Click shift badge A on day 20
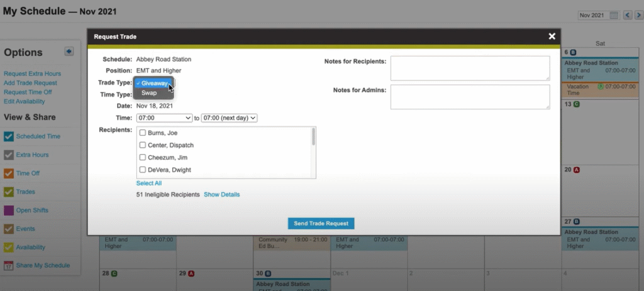This screenshot has width=644, height=291. (x=577, y=170)
